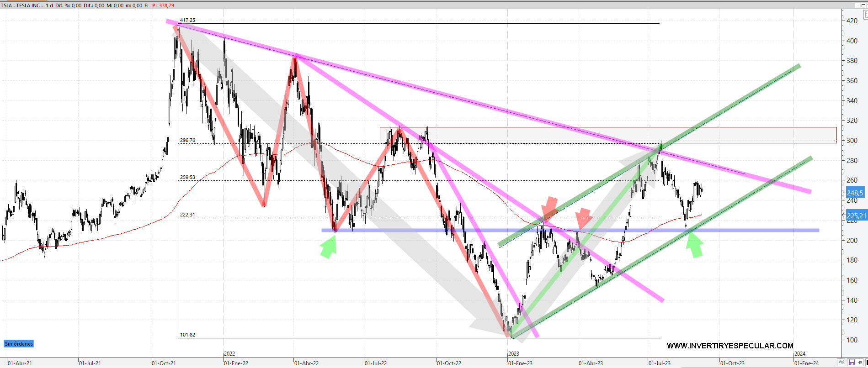Click the blue 248,5 price tag
Viewport: 868px width, 368px height.
point(854,193)
